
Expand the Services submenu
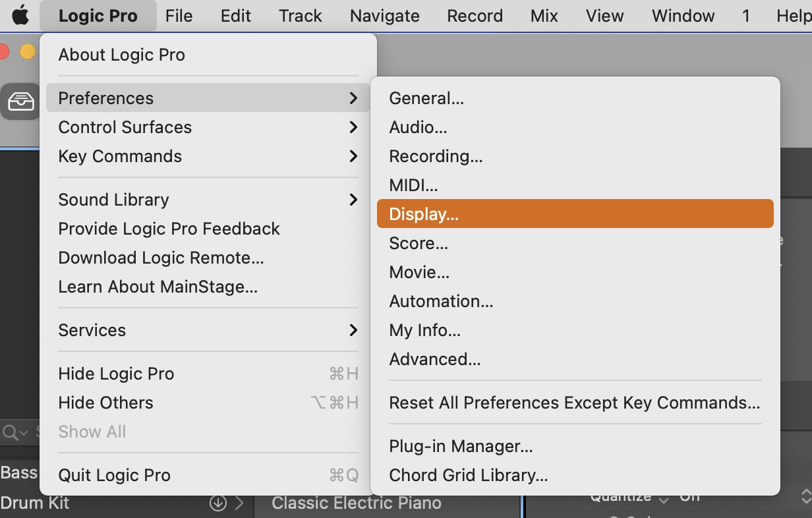(x=208, y=330)
